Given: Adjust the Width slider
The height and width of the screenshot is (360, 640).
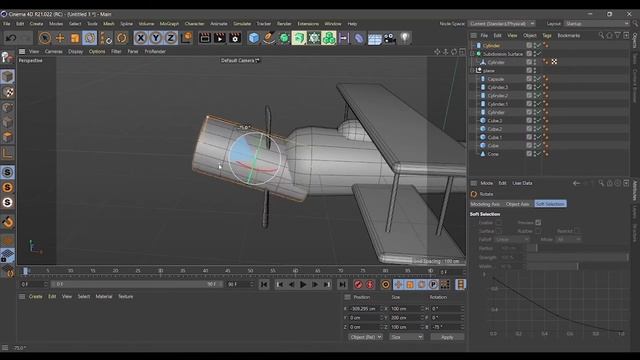Looking at the screenshot, I should pyautogui.click(x=577, y=266).
